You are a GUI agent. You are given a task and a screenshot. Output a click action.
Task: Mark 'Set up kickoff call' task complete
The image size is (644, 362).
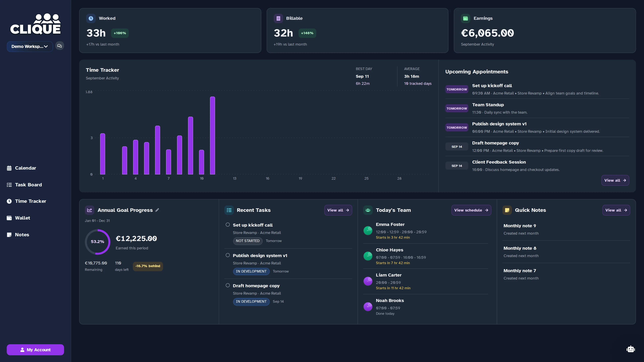pos(228,225)
